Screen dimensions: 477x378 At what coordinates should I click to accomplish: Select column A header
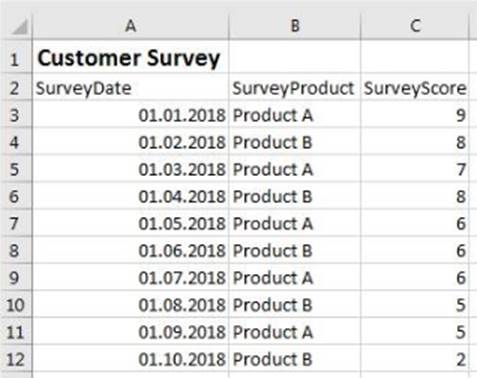[131, 27]
